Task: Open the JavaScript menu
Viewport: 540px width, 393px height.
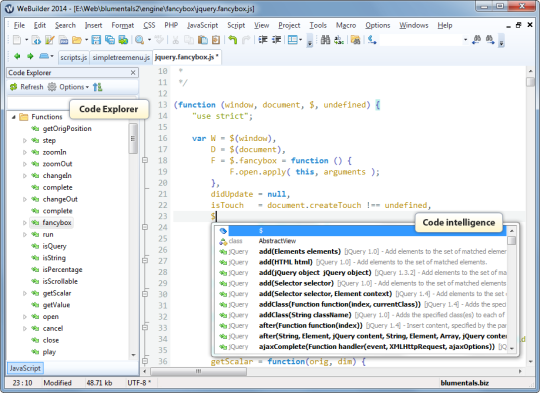Action: 202,25
